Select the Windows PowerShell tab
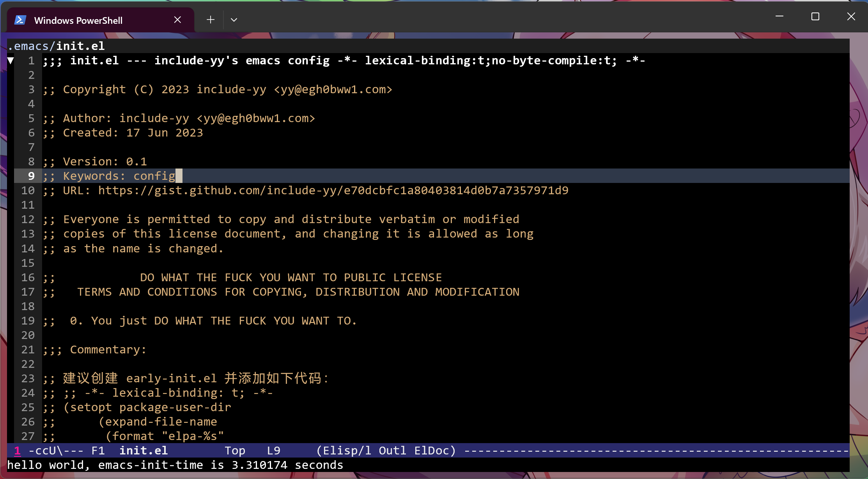The height and width of the screenshot is (479, 868). click(78, 20)
